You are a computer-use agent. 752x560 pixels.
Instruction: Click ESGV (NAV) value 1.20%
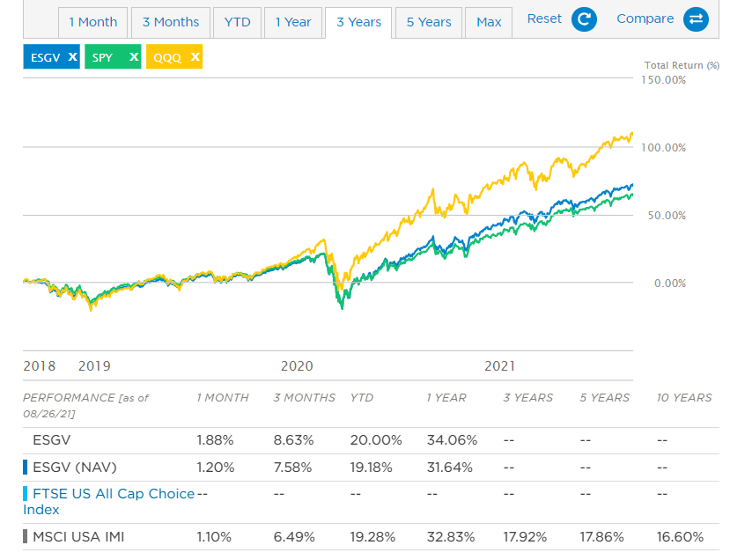[x=216, y=468]
